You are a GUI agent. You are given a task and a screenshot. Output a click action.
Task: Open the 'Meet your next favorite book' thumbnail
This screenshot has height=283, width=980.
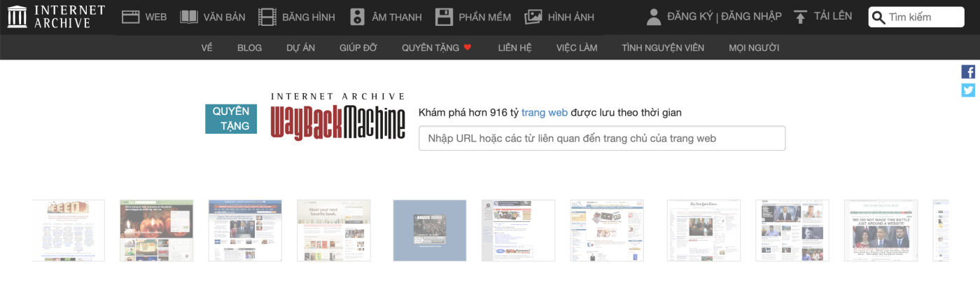pos(334,230)
